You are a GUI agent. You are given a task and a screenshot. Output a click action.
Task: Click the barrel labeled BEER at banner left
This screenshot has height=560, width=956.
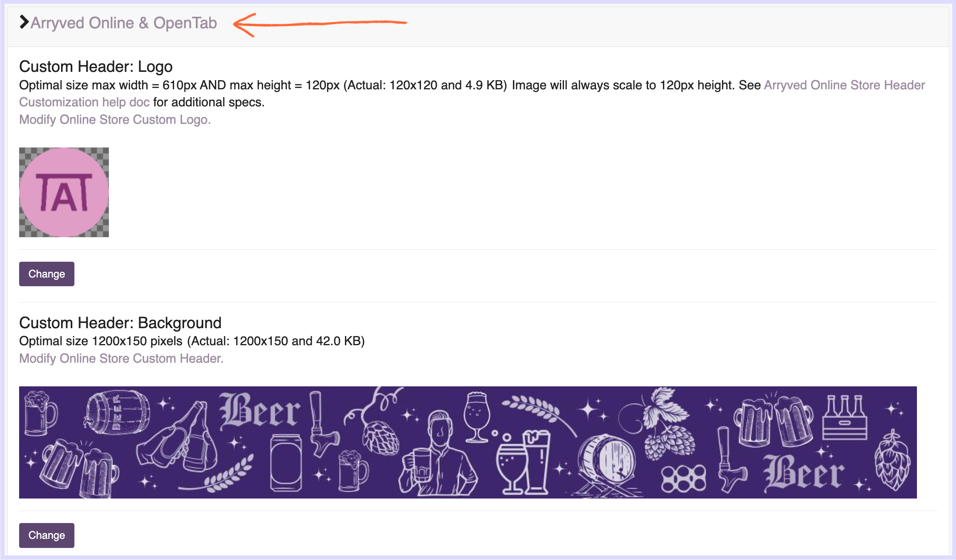(x=116, y=411)
